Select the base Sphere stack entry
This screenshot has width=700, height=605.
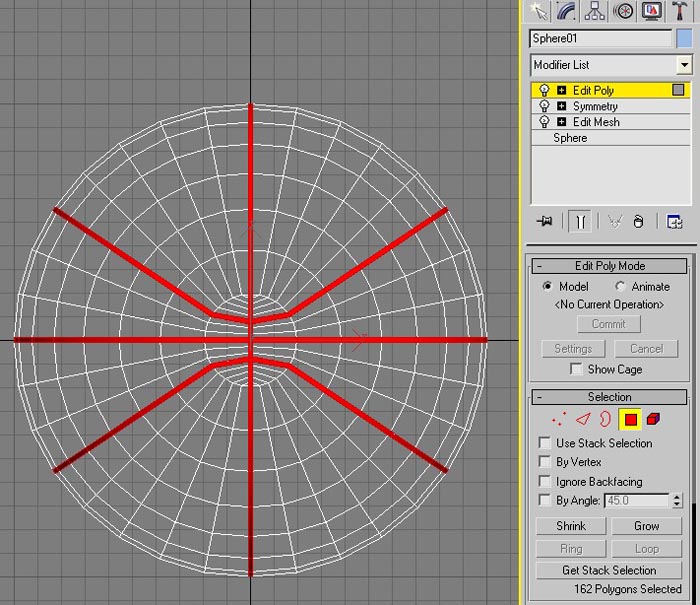click(x=611, y=138)
